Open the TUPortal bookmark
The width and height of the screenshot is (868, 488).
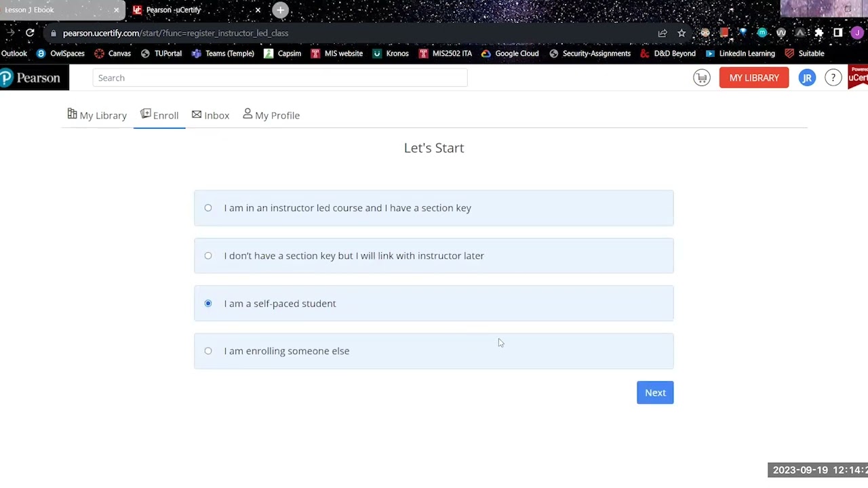[x=161, y=54]
